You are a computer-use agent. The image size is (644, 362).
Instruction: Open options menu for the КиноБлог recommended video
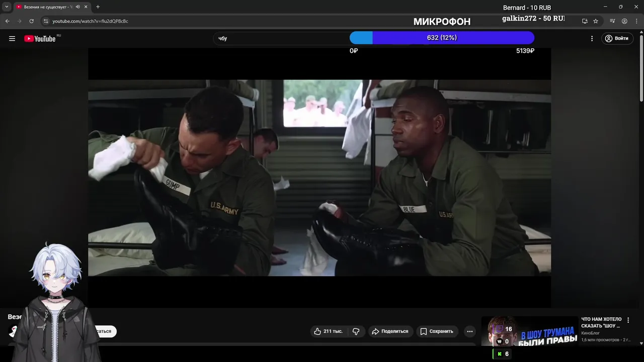point(628,320)
